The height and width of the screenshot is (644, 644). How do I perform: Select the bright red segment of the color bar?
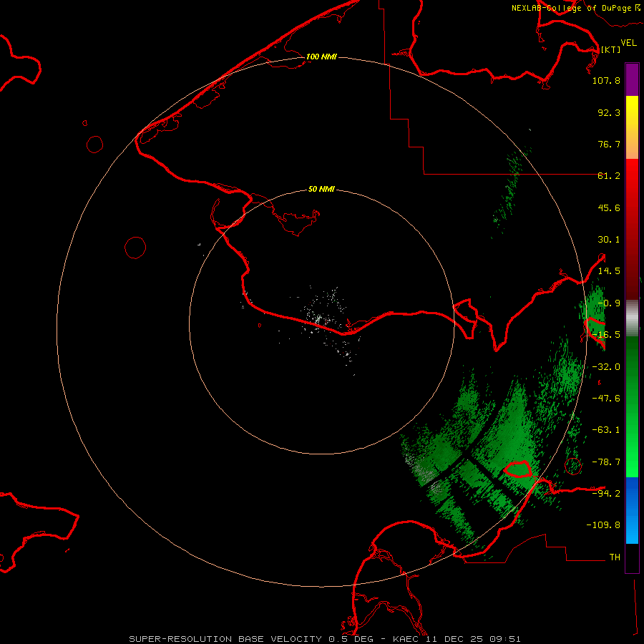632,229
